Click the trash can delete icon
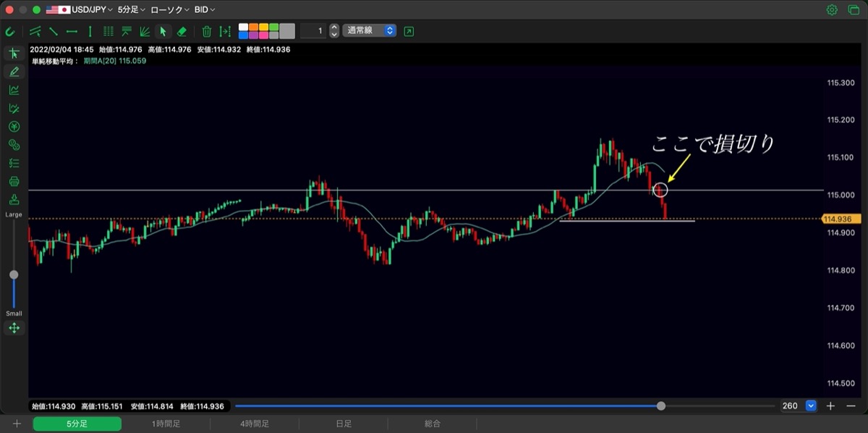 pos(207,31)
